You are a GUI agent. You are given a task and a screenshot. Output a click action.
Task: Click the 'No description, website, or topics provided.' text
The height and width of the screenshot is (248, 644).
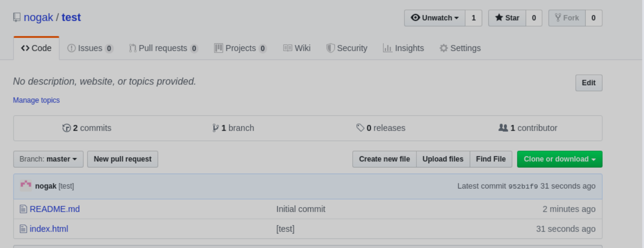(x=105, y=81)
